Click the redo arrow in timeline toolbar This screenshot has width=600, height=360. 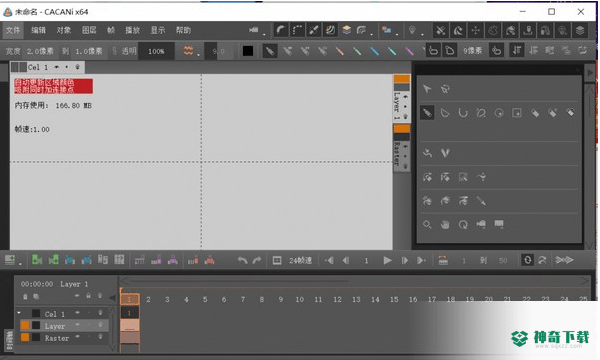click(x=257, y=260)
